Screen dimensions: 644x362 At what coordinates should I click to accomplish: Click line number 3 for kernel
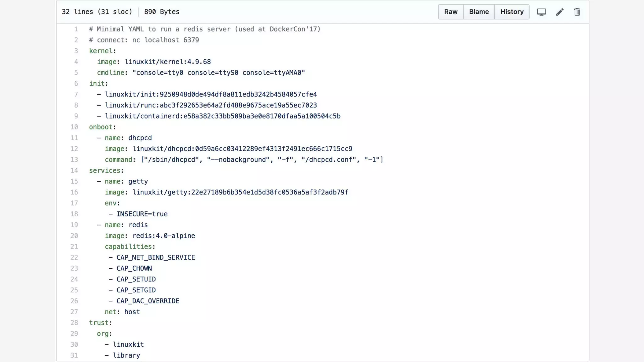click(76, 51)
